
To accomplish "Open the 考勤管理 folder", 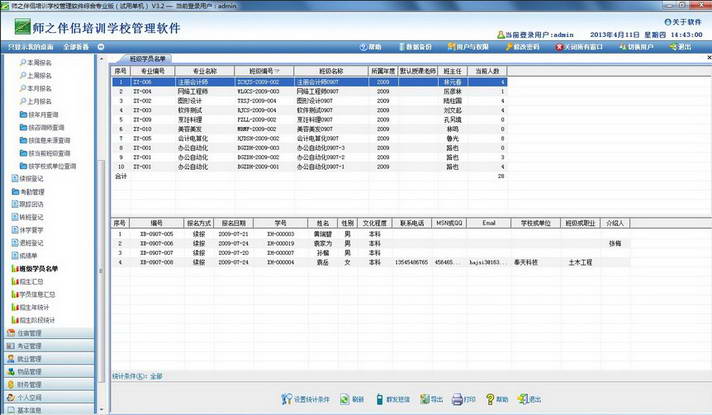I will point(27,192).
